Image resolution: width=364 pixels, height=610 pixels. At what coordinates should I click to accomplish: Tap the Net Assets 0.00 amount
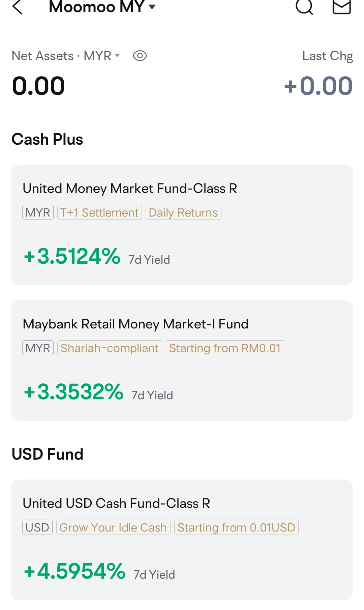point(38,86)
